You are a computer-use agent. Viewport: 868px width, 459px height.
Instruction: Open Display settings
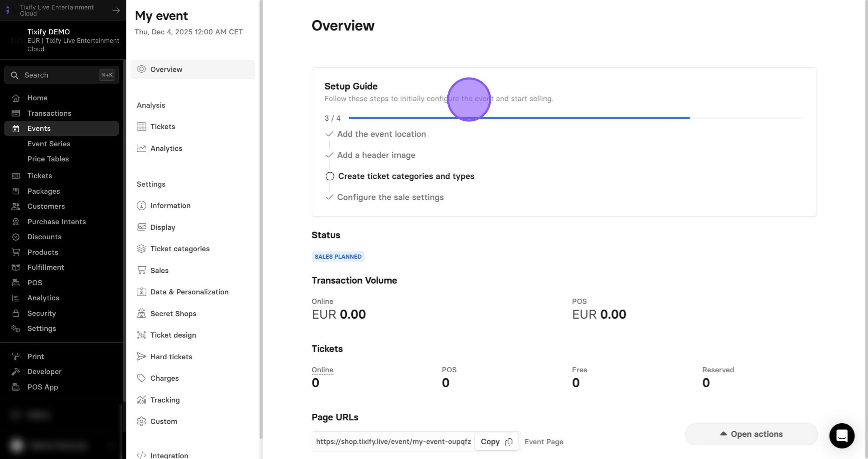click(x=193, y=227)
